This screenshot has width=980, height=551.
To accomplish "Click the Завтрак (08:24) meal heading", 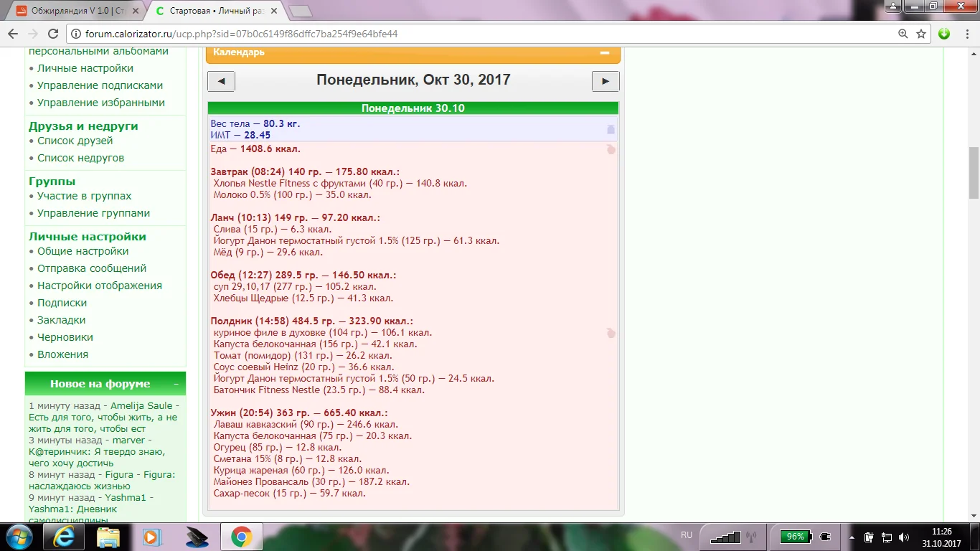I will click(305, 172).
